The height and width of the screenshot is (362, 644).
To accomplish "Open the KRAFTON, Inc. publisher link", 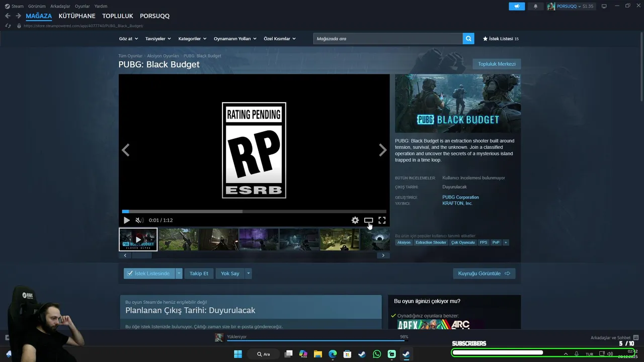I will pyautogui.click(x=457, y=203).
